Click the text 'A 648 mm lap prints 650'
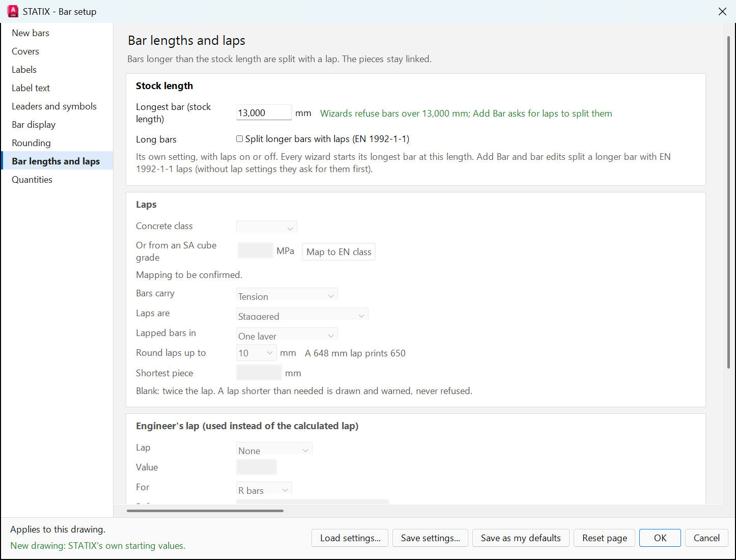This screenshot has width=736, height=560. pos(355,353)
